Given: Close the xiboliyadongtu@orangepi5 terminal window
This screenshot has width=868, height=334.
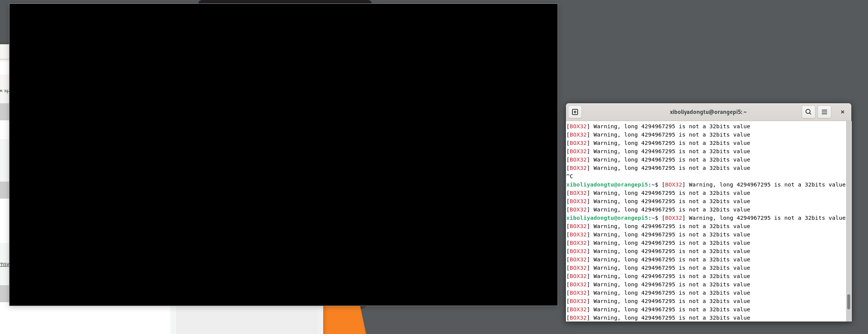Looking at the screenshot, I should point(842,112).
